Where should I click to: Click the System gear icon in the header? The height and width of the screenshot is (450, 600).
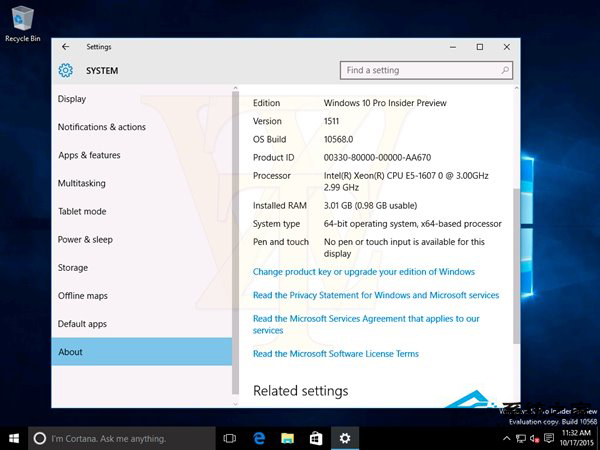[x=65, y=70]
